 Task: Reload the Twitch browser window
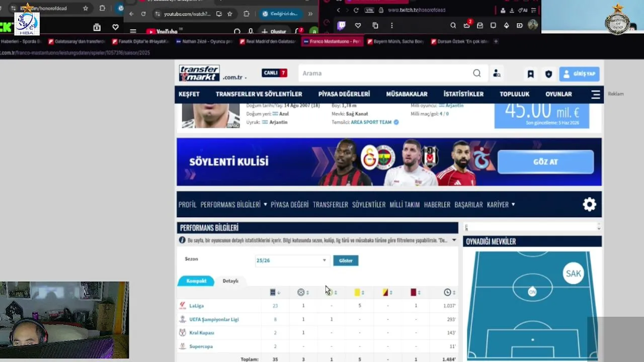(356, 10)
